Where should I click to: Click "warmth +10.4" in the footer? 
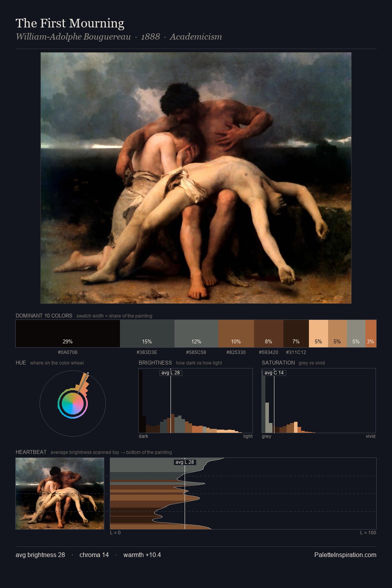click(x=142, y=555)
